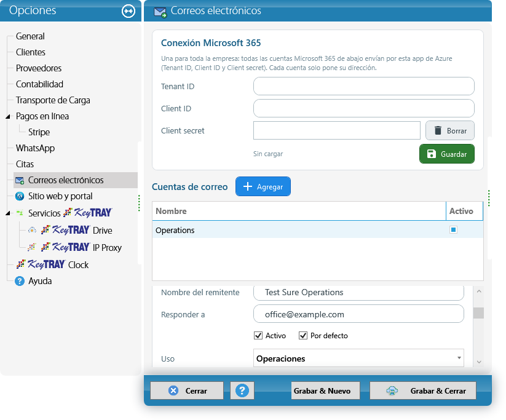Open the Uso dropdown showing Operaciones

point(358,359)
